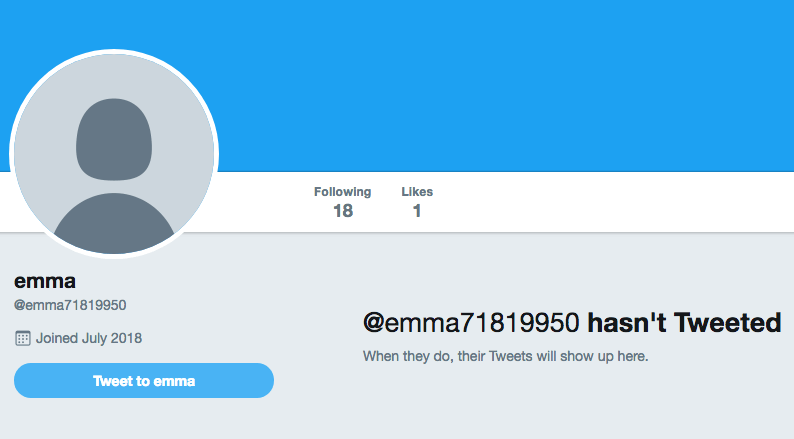Screen dimensions: 794x439
Task: Open emma's default profile picture
Action: coord(114,154)
